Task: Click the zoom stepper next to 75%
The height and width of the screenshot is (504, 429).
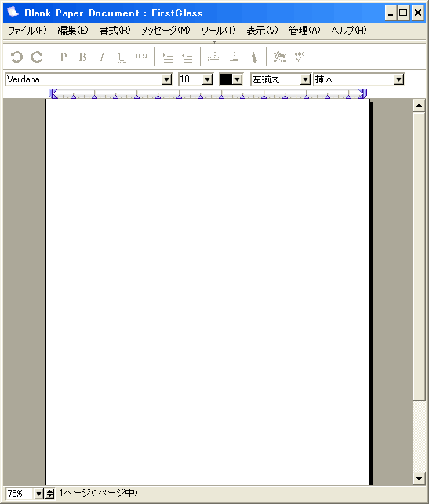Action: [49, 493]
